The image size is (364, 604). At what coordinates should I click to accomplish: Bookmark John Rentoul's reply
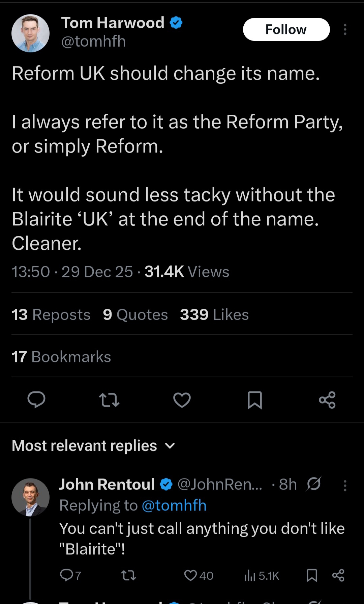point(312,575)
